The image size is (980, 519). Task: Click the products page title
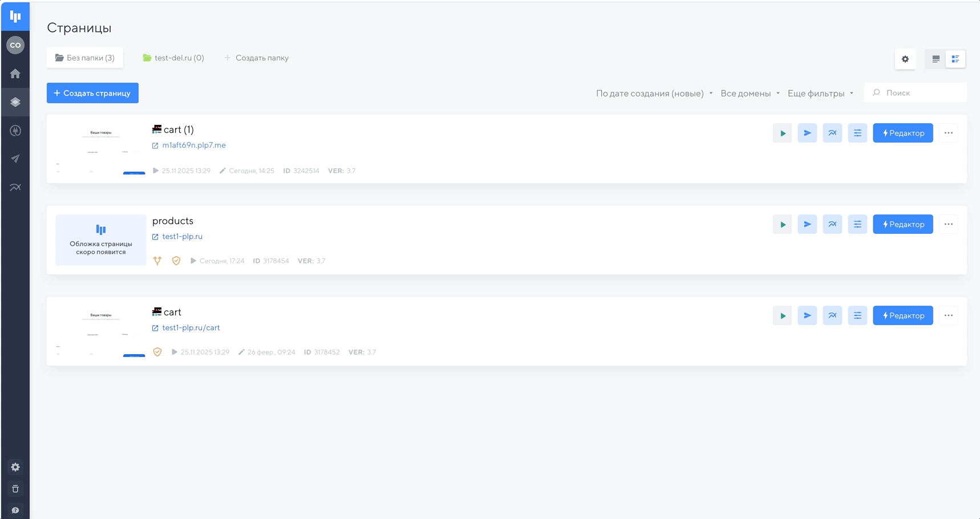pos(173,221)
